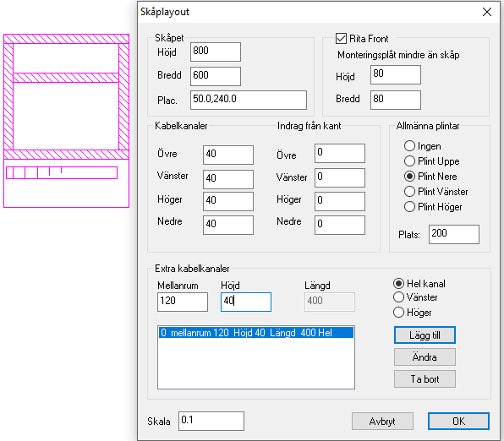Select the list entry mellanrum 120
Screen dimensions: 504x441
pyautogui.click(x=256, y=333)
